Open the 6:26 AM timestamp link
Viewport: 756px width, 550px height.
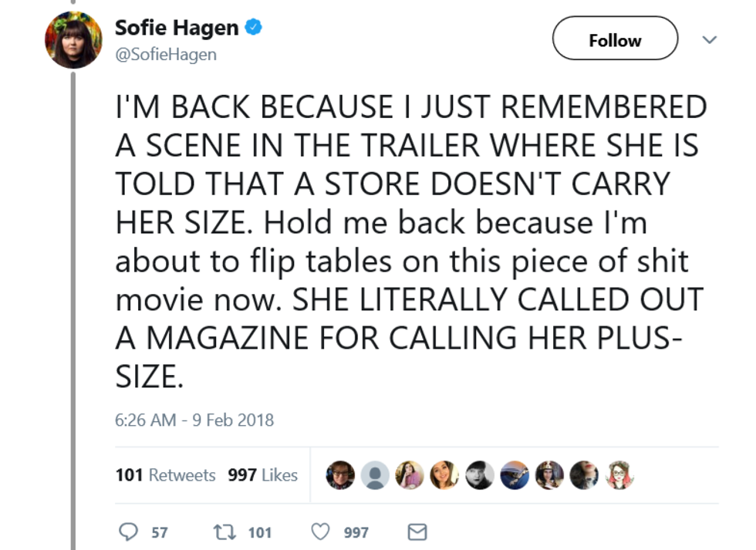click(193, 420)
